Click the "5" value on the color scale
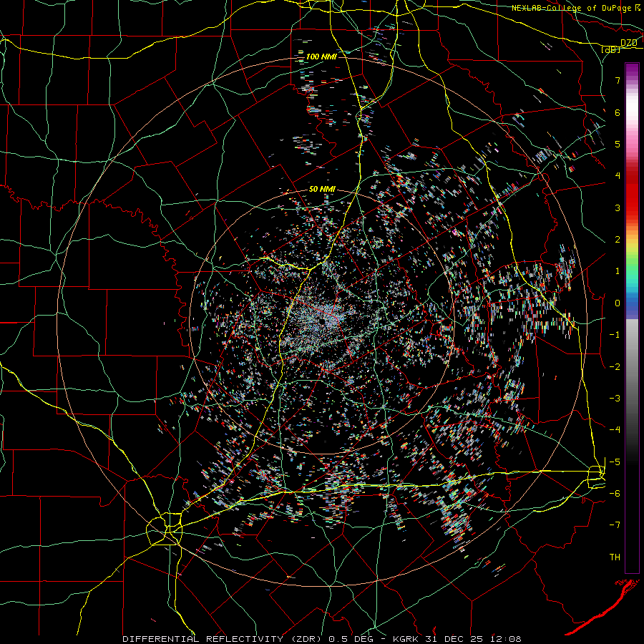644x644 pixels. click(618, 144)
